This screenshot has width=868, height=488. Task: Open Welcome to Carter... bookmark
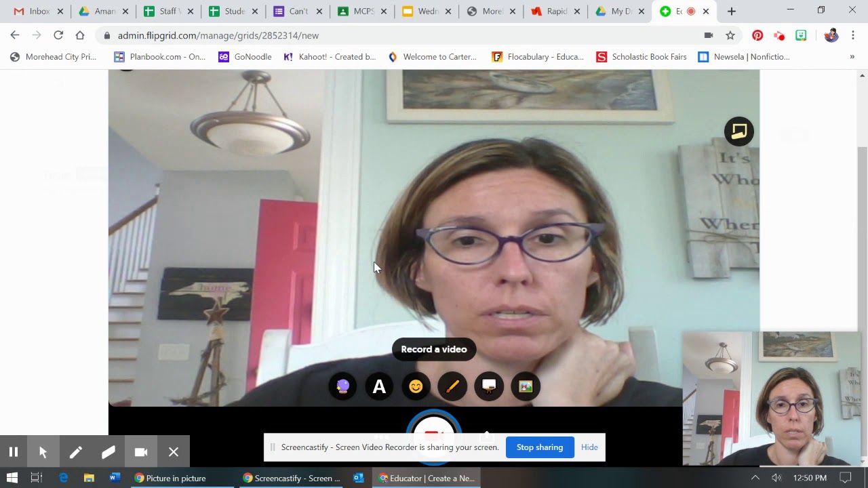point(432,57)
